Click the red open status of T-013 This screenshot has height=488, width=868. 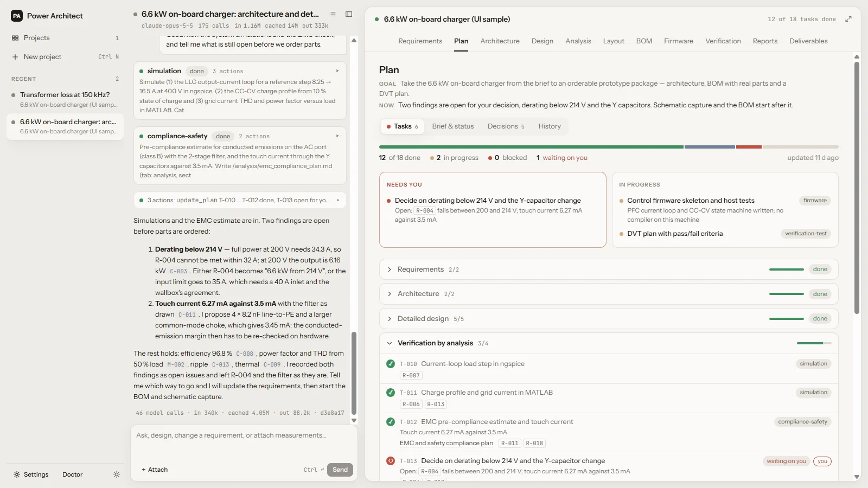(x=391, y=461)
